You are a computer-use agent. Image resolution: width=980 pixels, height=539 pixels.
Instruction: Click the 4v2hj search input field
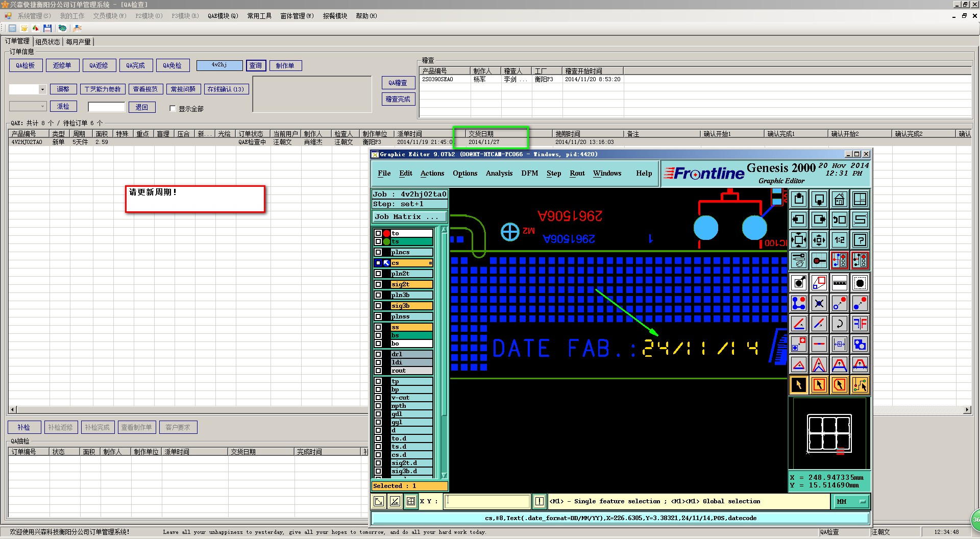pos(219,65)
